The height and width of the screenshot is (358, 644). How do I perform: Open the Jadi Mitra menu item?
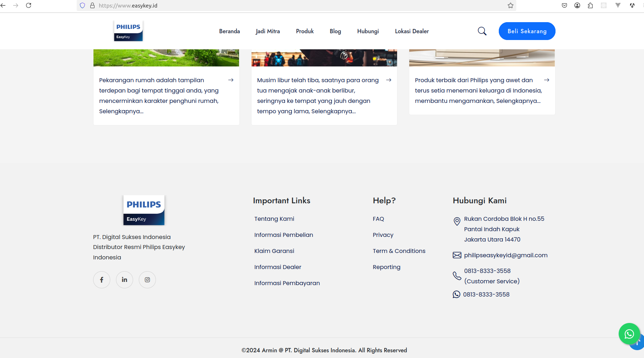pyautogui.click(x=268, y=31)
